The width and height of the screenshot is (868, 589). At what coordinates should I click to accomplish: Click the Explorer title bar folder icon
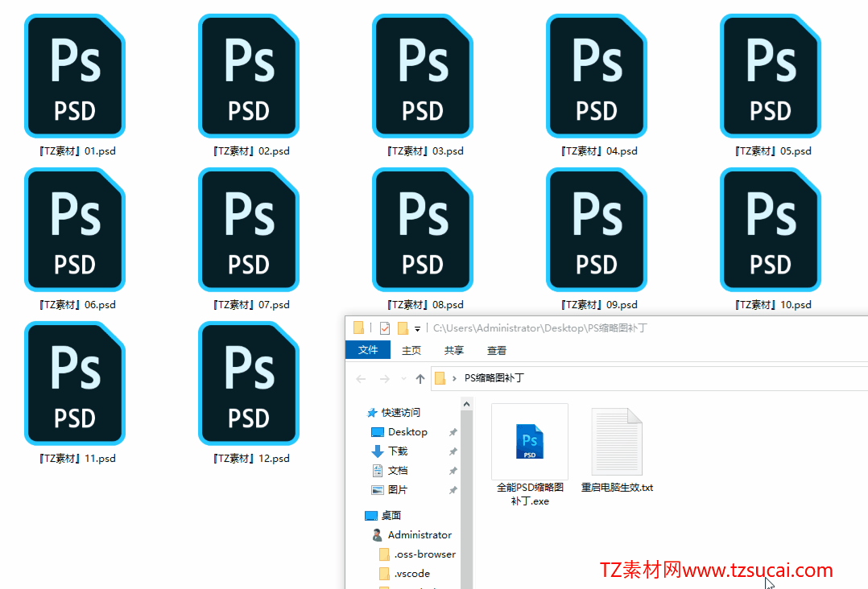click(359, 328)
